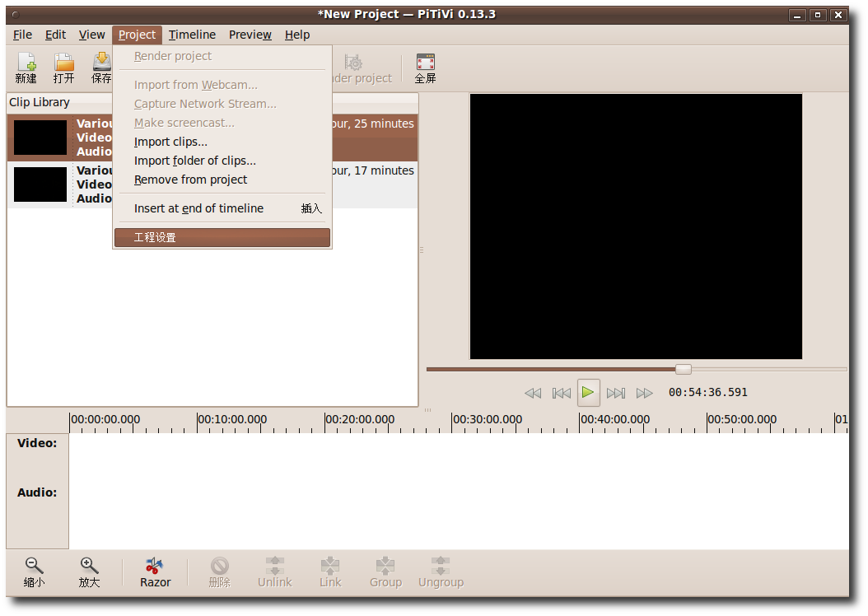Click the 缩小 zoom out icon
The image size is (868, 616).
pyautogui.click(x=34, y=572)
